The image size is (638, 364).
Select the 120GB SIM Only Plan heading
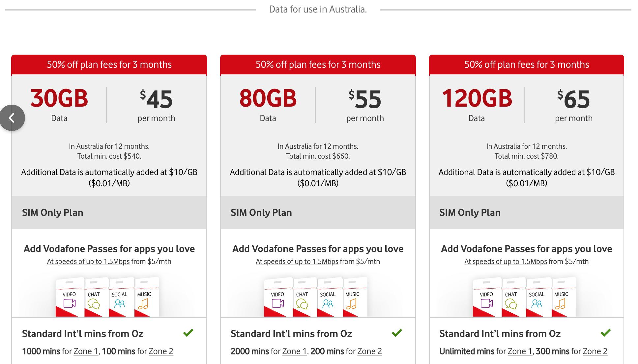pos(470,213)
